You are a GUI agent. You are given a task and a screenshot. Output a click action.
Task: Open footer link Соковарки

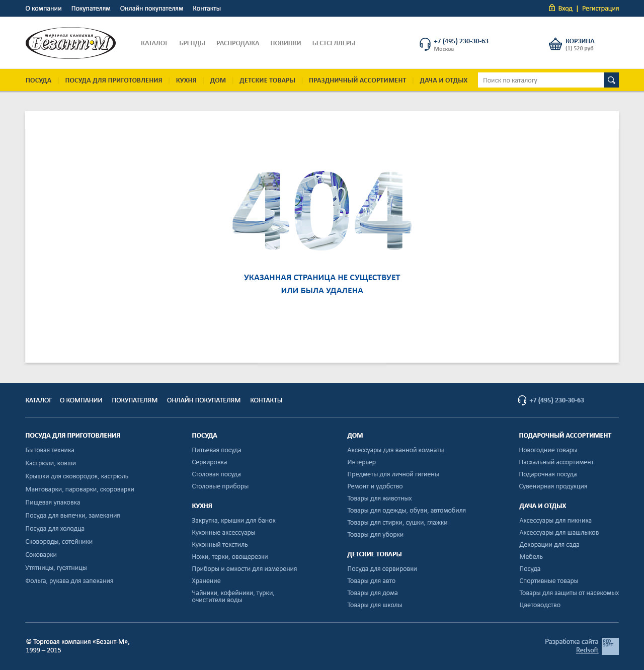[x=41, y=555]
